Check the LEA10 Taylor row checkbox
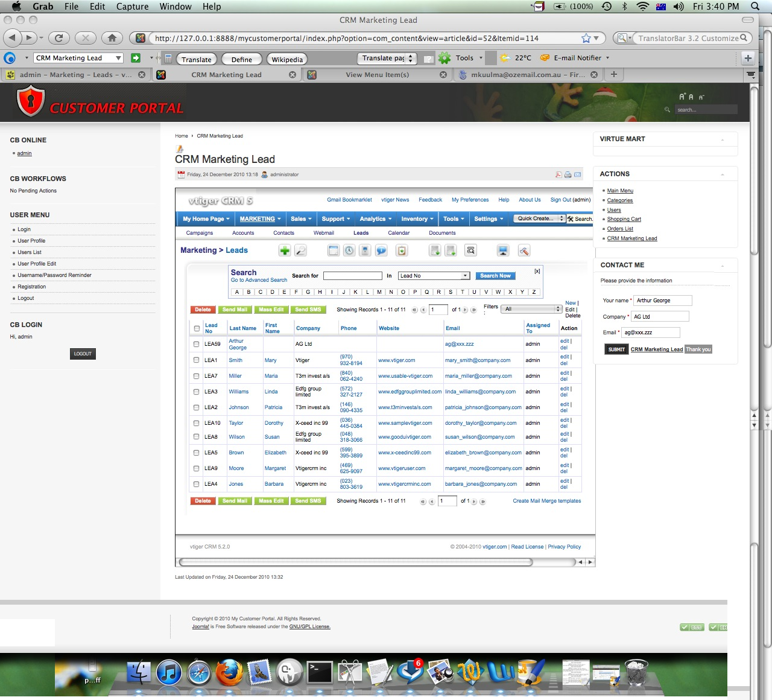 [196, 422]
